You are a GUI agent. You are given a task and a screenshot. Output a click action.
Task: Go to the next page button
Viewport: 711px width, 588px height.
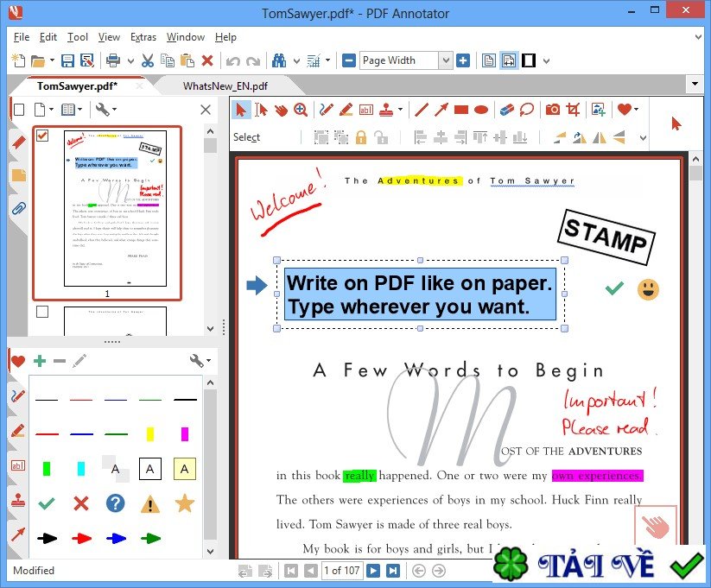(373, 571)
